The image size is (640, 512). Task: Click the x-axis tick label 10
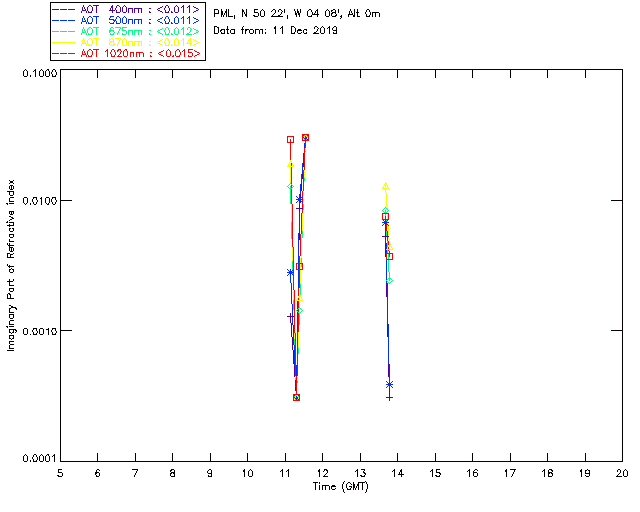click(247, 473)
